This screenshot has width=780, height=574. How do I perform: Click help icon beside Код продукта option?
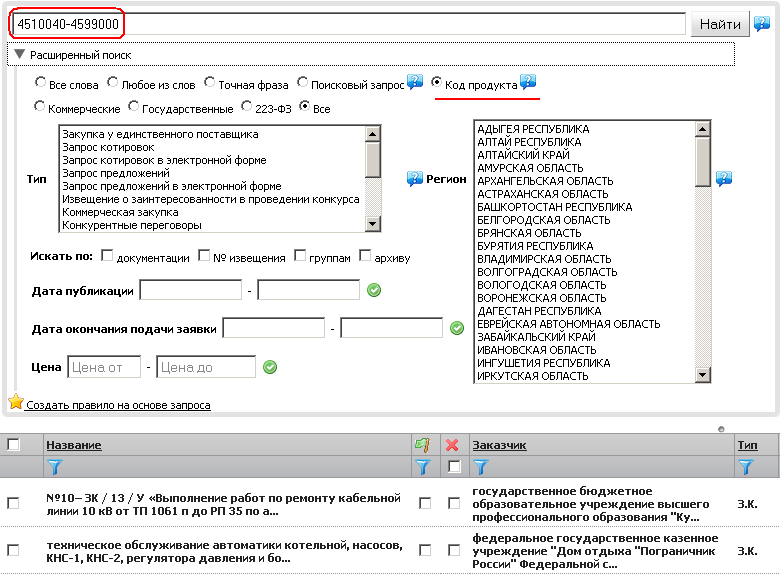(x=528, y=83)
